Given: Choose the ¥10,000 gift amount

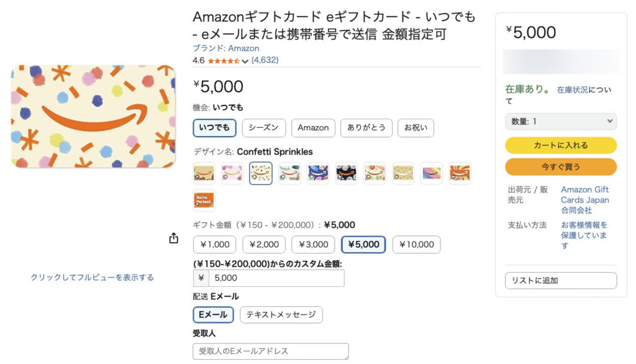Looking at the screenshot, I should coord(416,245).
